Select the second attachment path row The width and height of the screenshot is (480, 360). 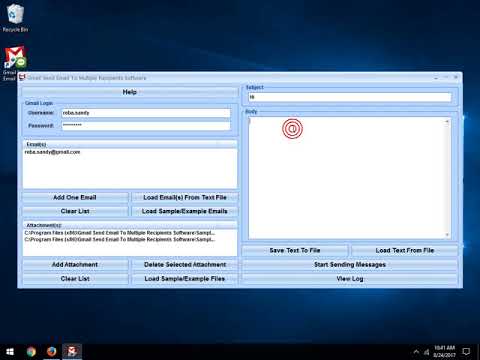coord(120,239)
